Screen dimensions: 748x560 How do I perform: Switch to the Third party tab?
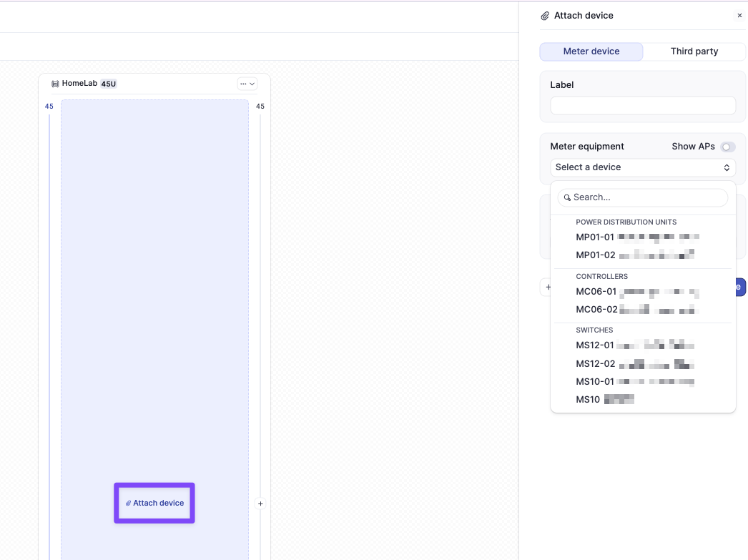(x=694, y=51)
